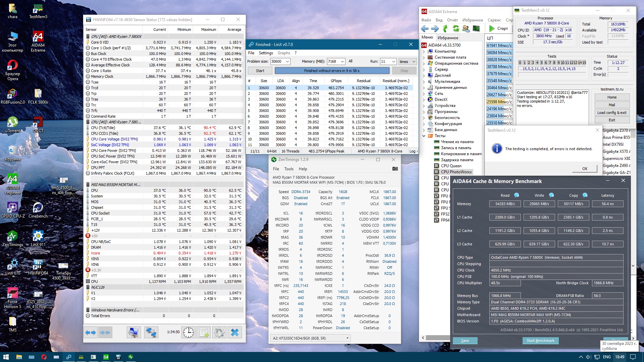Click AIDA64 go up level arrow
Screen dimensions: 644x362
coord(445,28)
